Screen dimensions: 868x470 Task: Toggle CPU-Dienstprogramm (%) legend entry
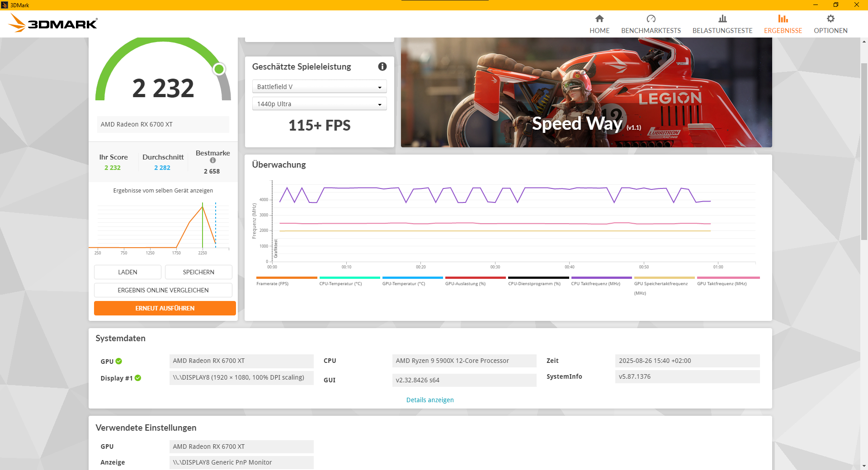[538, 281]
